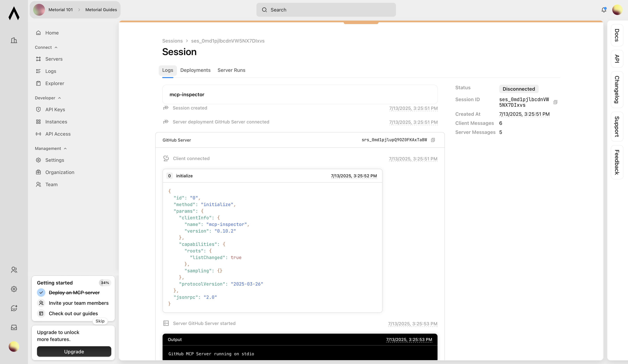Copy the session ID
Viewport: 628px width, 364px height.
point(556,102)
